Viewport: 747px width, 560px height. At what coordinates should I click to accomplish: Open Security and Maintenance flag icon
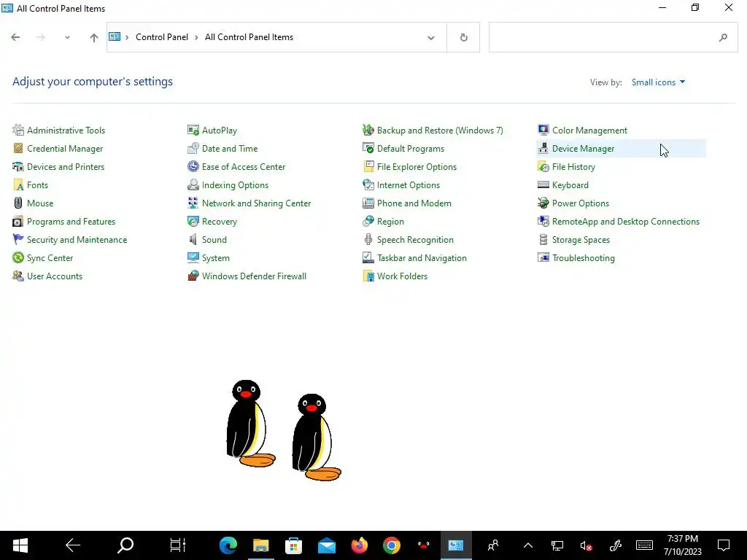(18, 239)
